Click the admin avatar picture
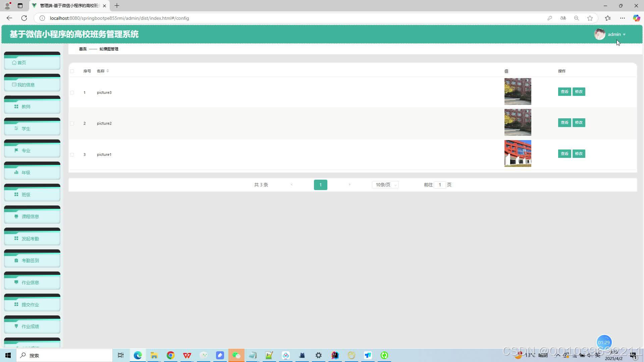The image size is (644, 362). click(599, 34)
